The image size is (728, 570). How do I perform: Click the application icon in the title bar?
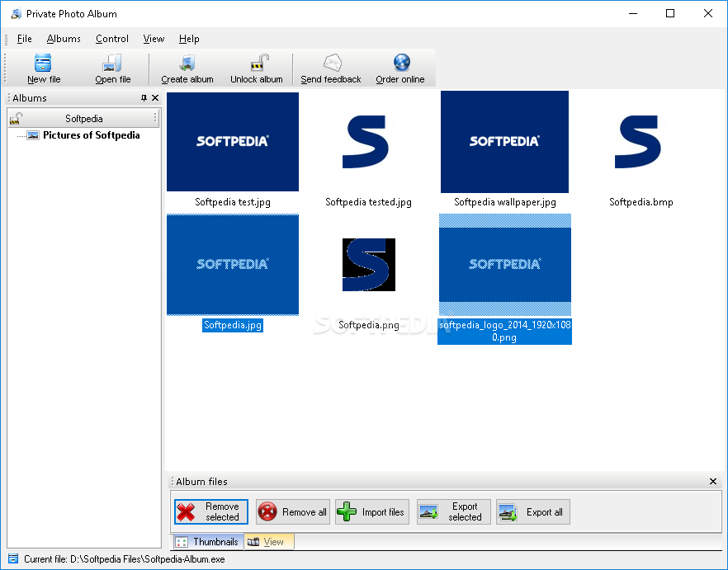click(x=17, y=13)
